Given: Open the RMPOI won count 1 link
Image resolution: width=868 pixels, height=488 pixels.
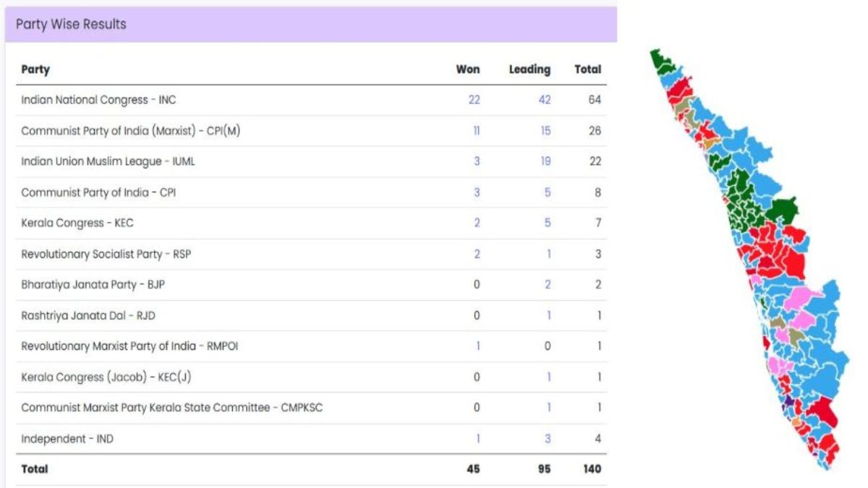Looking at the screenshot, I should point(477,346).
